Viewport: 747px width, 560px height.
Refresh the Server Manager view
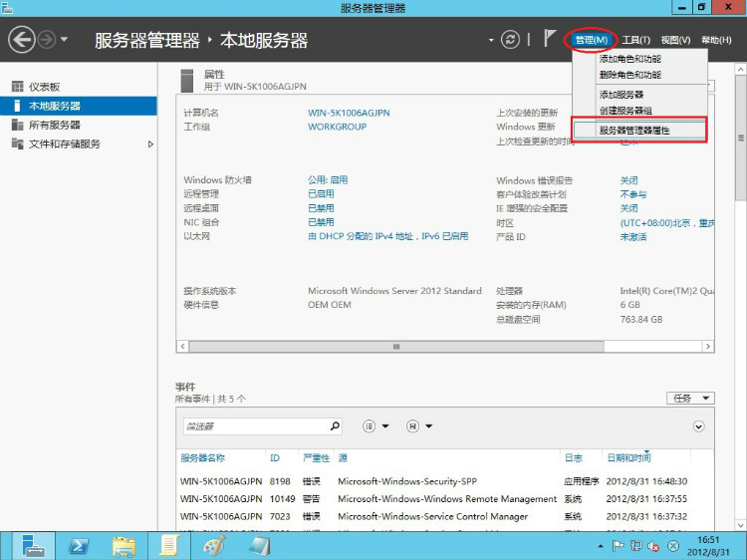[x=510, y=39]
